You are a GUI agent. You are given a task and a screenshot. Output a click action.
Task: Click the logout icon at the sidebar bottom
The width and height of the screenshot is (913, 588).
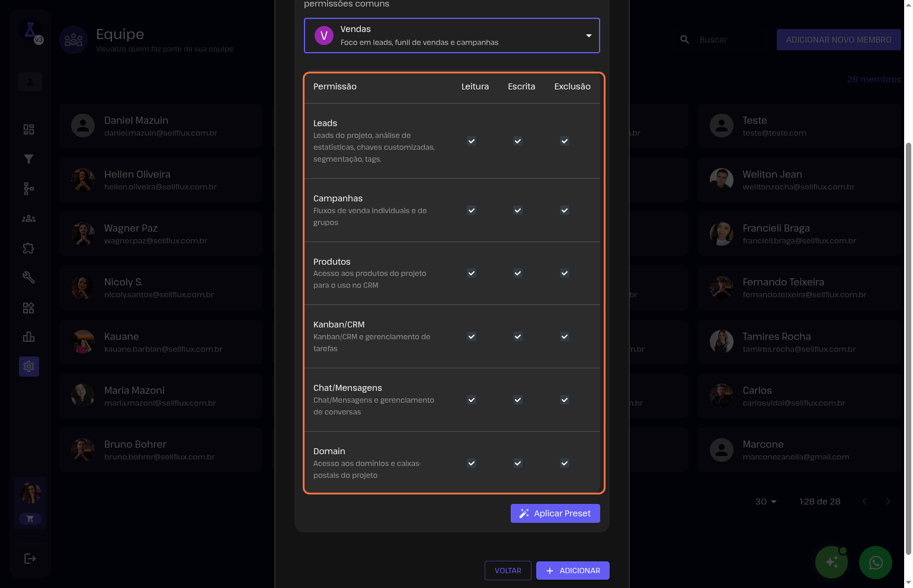coord(30,558)
